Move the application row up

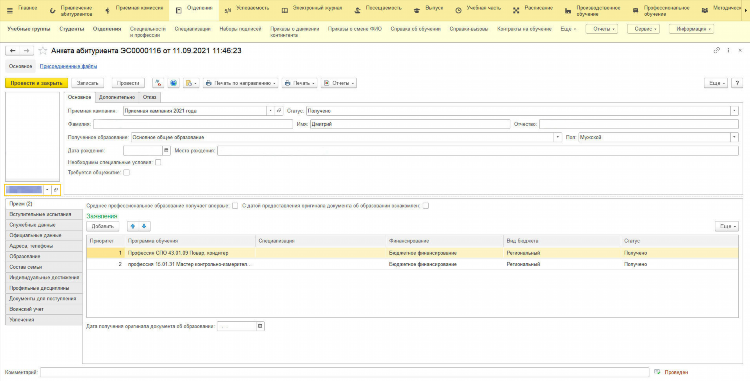[x=133, y=226]
